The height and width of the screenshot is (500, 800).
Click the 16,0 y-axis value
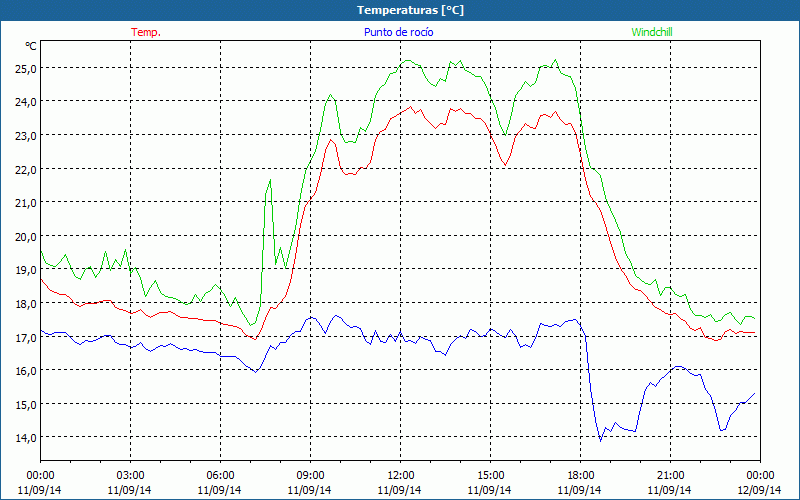tap(26, 371)
